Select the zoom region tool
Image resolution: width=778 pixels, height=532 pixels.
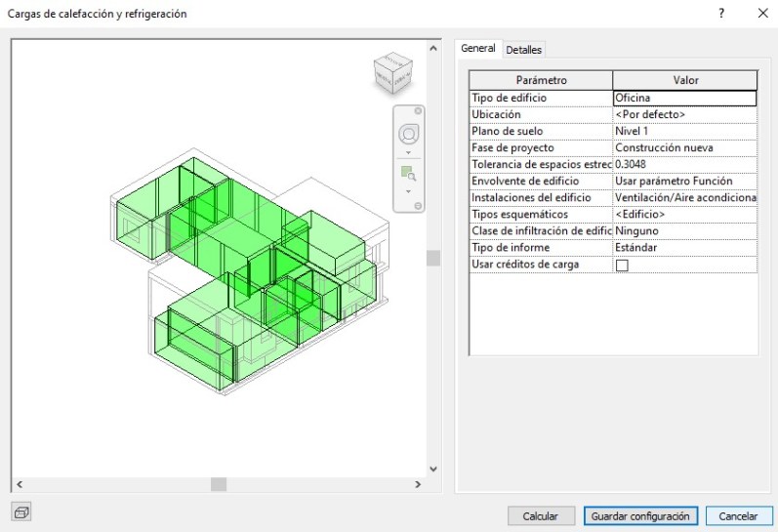click(x=408, y=174)
